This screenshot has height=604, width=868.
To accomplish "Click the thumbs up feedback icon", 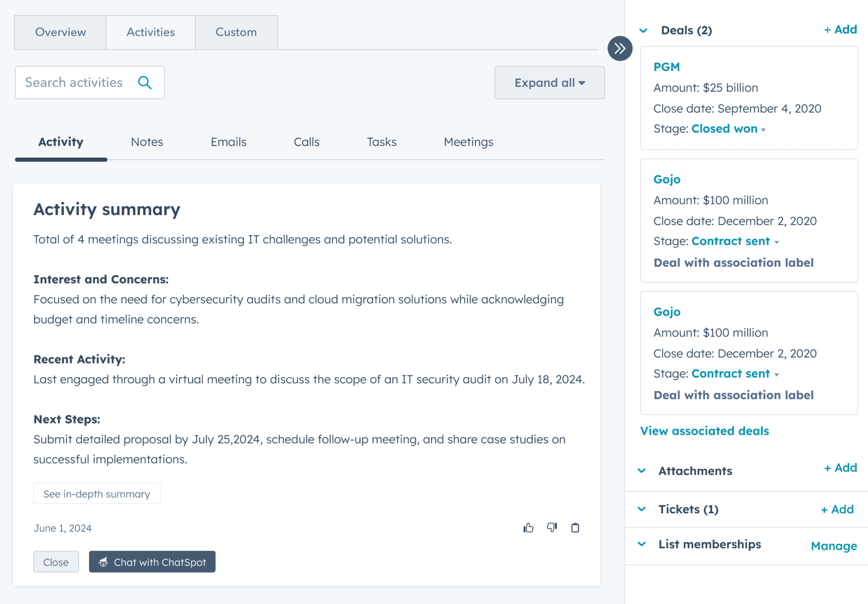I will pyautogui.click(x=528, y=528).
